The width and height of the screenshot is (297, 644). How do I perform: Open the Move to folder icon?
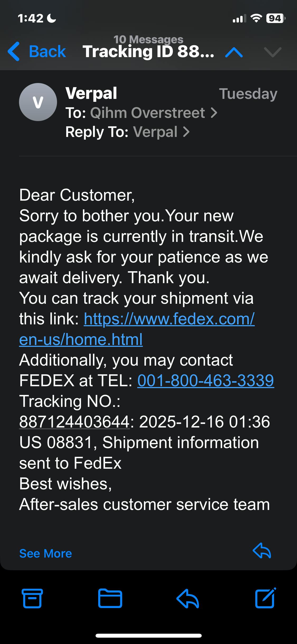click(x=110, y=598)
